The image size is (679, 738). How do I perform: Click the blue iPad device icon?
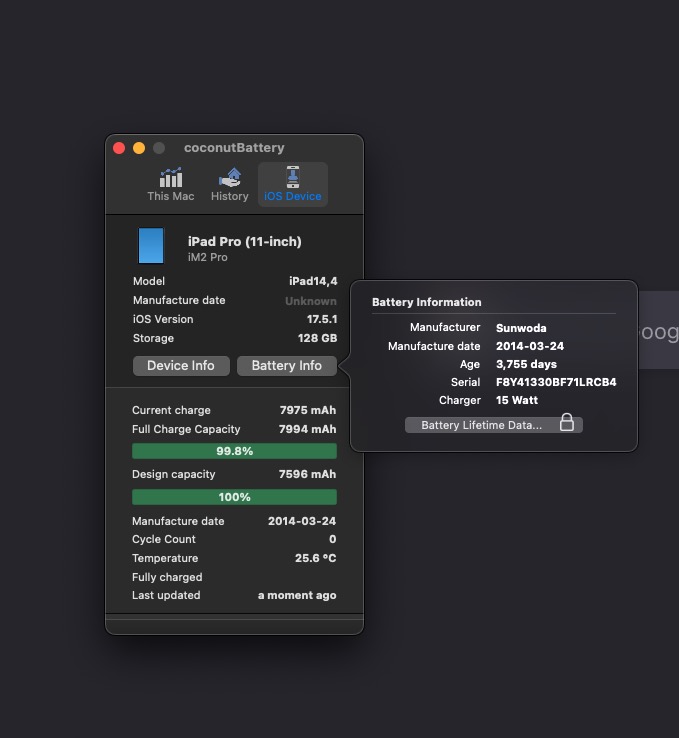point(151,246)
